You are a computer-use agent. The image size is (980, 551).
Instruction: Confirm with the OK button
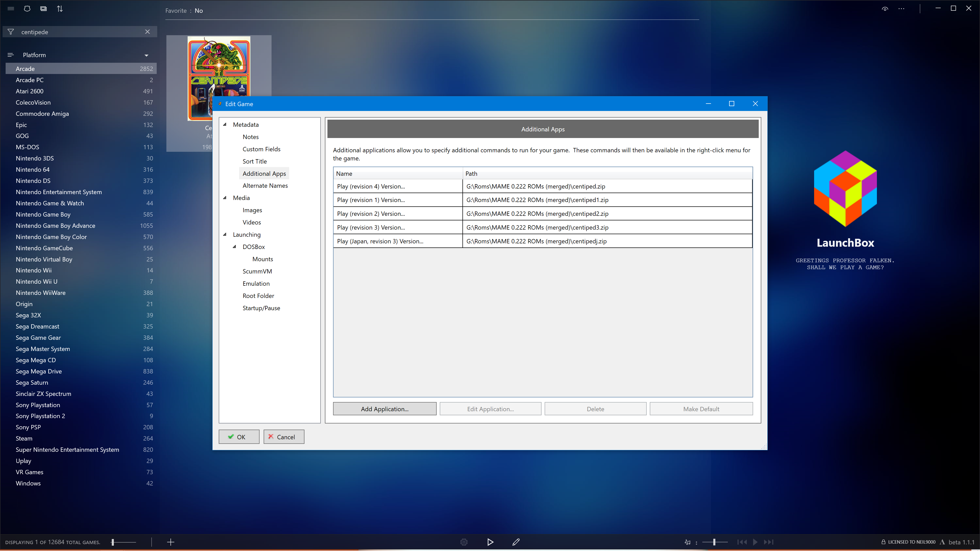click(x=239, y=436)
